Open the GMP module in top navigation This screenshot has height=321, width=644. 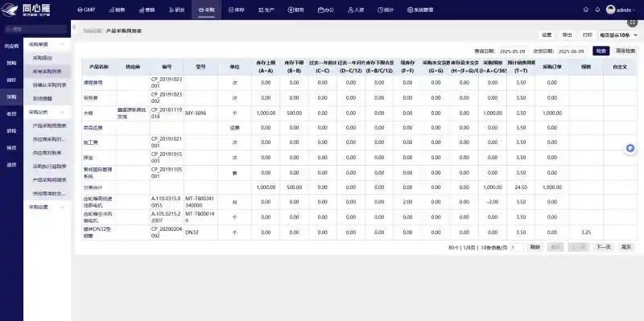click(86, 10)
